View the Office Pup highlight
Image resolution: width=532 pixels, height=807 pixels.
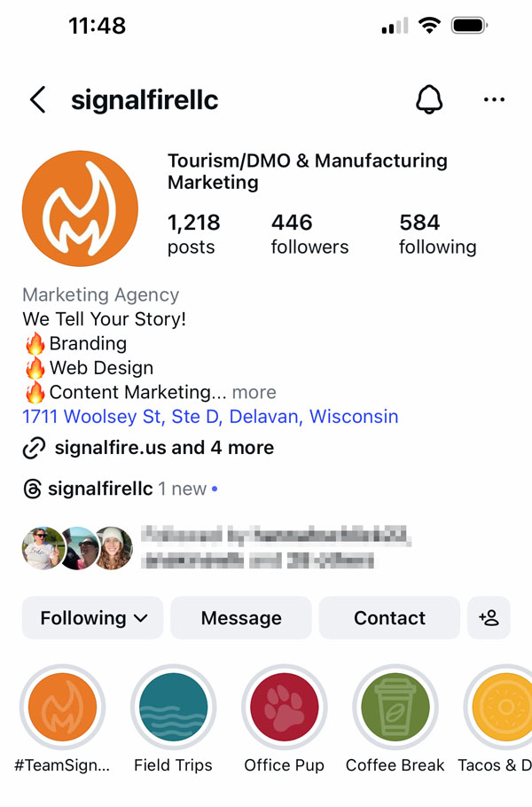point(285,708)
